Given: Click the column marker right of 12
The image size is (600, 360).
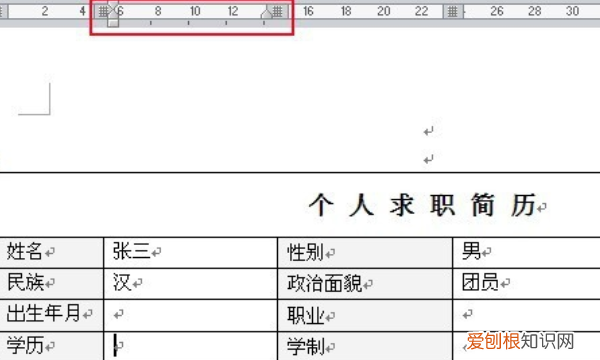Looking at the screenshot, I should (x=278, y=11).
